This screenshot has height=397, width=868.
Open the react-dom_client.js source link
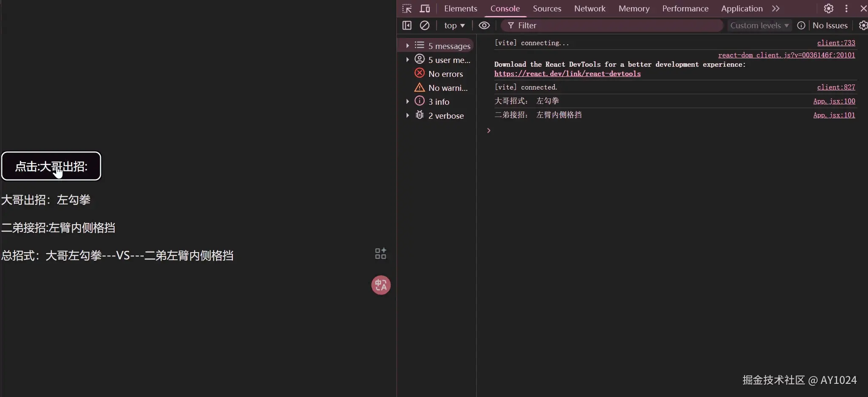coord(786,55)
